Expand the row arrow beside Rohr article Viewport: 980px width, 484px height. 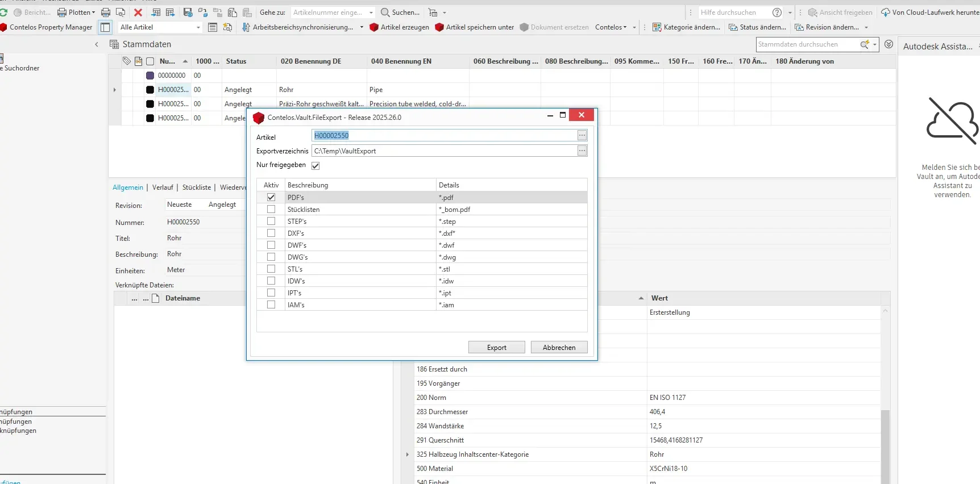(115, 89)
